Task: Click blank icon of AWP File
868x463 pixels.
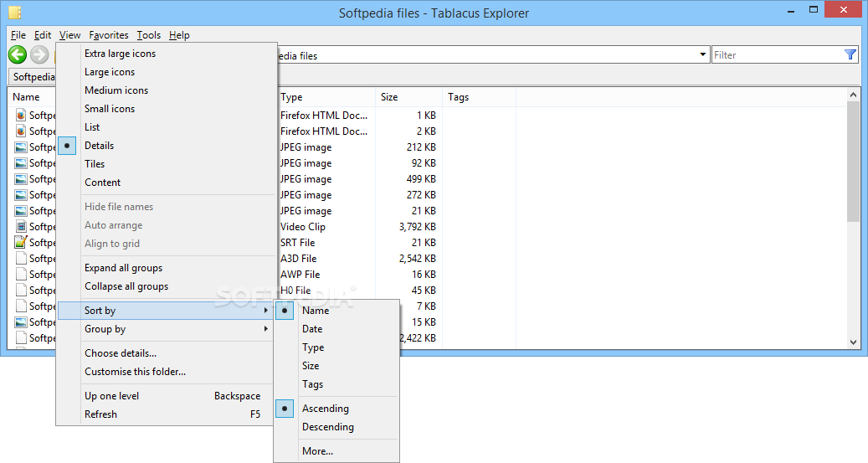Action: [21, 274]
